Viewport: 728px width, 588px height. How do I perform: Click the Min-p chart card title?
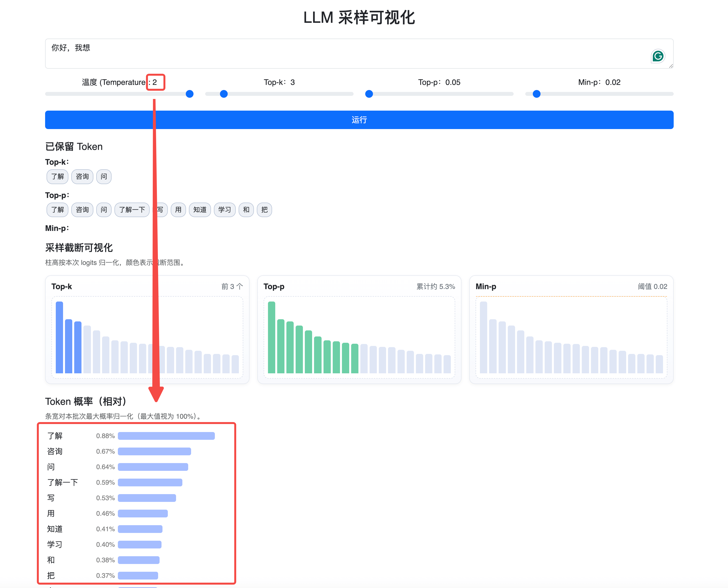coord(485,286)
